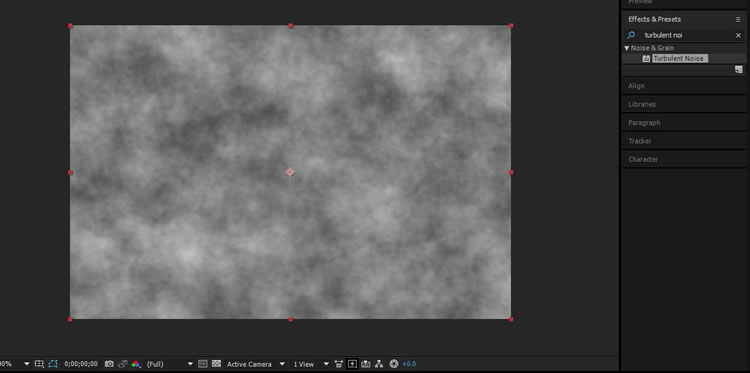The image size is (750, 373).
Task: Open the Effects & Presets panel menu
Action: 738,19
